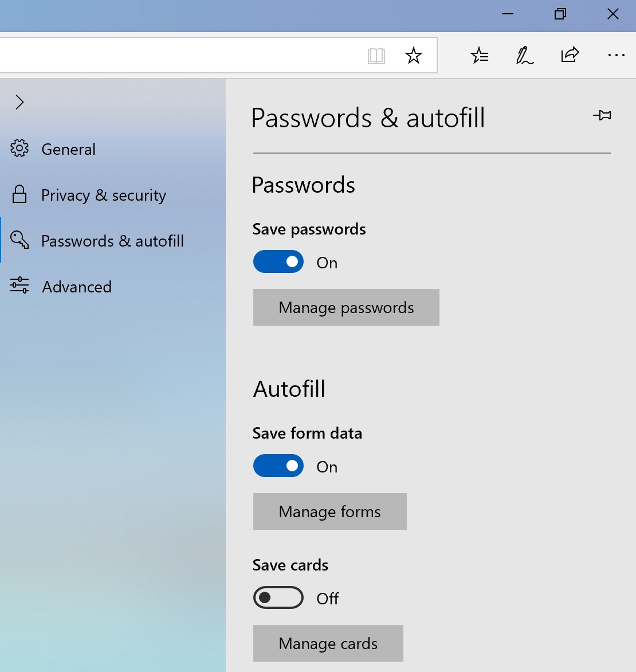Viewport: 636px width, 672px height.
Task: Select Passwords & autofill in sidebar
Action: (x=112, y=241)
